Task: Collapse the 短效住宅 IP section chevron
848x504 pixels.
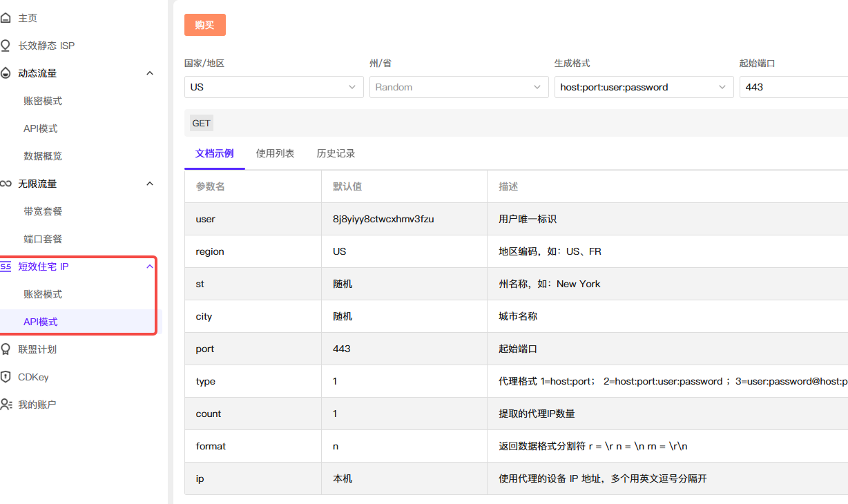Action: point(150,266)
